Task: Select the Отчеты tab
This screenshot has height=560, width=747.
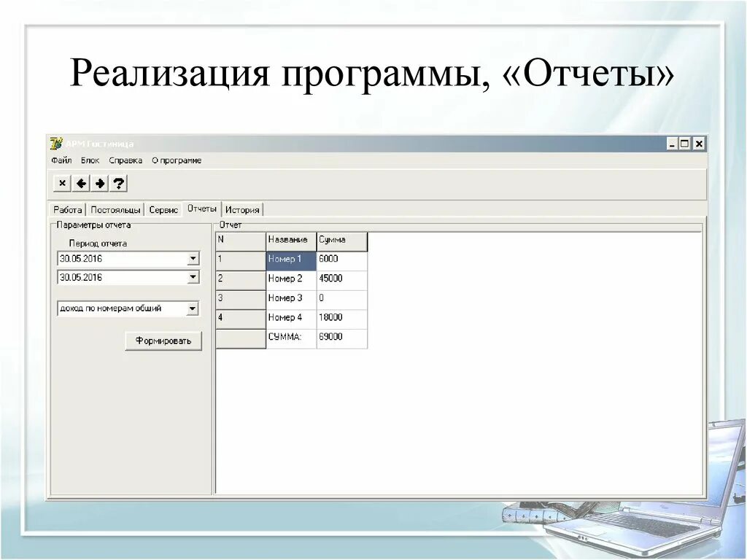Action: (202, 209)
